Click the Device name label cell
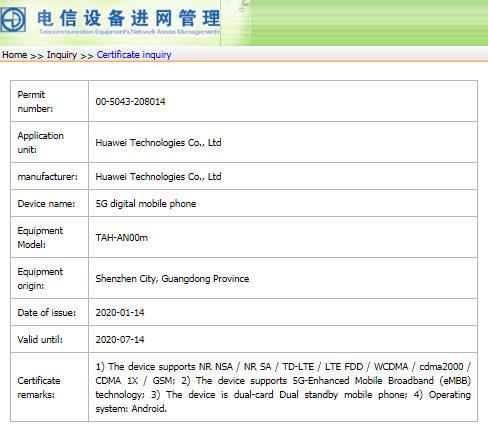Screen dimensions: 488x434 click(x=50, y=203)
